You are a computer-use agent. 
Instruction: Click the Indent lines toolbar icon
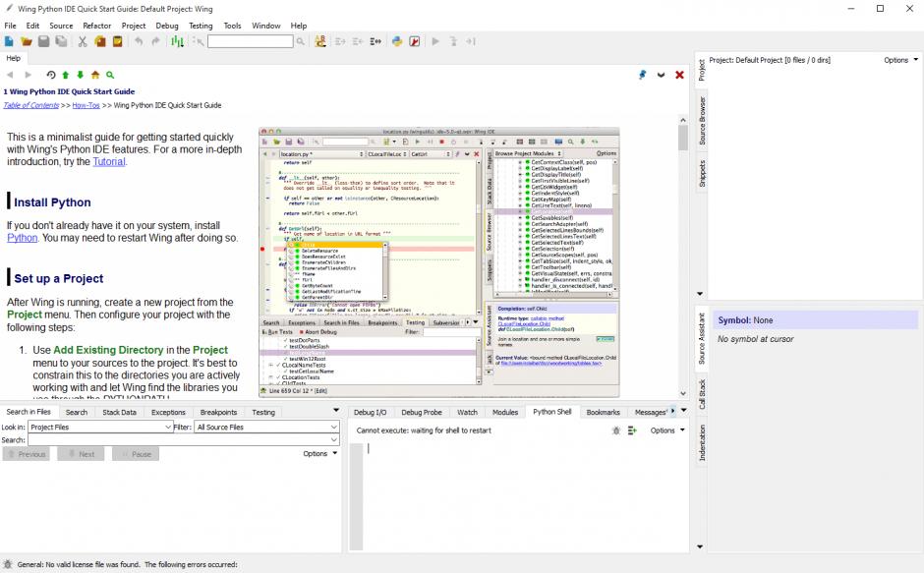[x=340, y=41]
